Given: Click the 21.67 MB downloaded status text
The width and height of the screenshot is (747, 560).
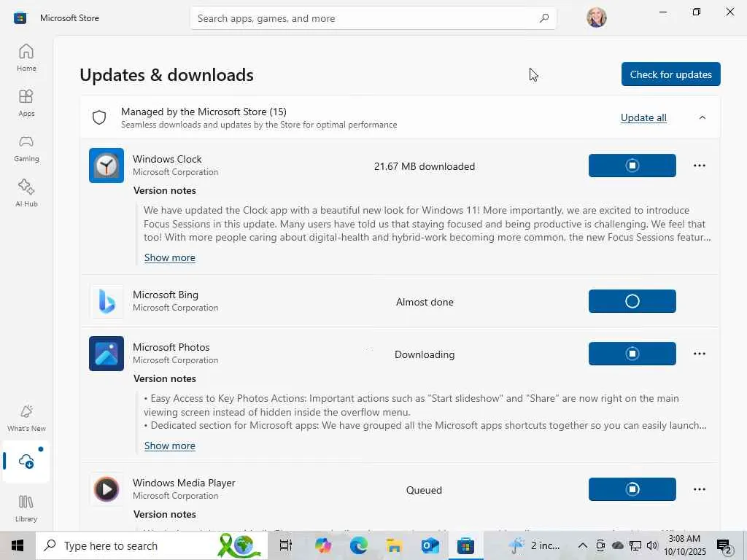Looking at the screenshot, I should [x=425, y=166].
